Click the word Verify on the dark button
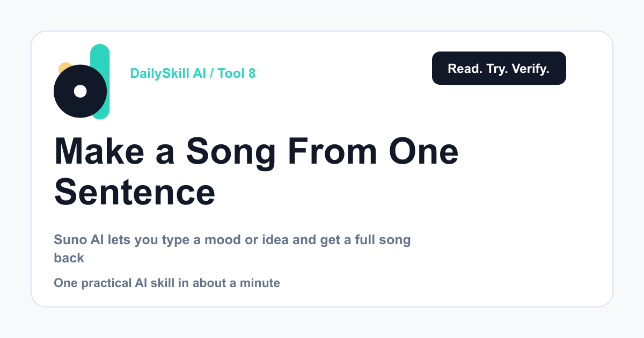Viewport: 644px width, 338px height. 530,69
